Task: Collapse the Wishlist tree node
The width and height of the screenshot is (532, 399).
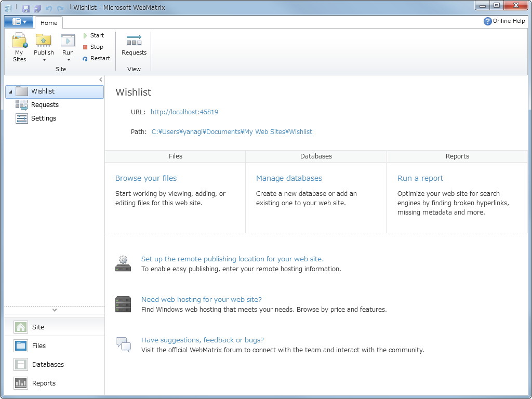Action: tap(10, 91)
